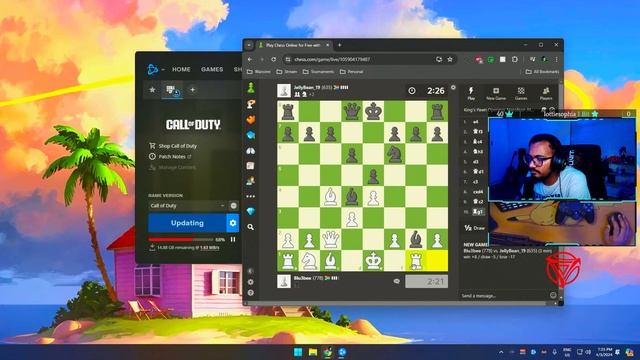The width and height of the screenshot is (640, 360).
Task: Open Battle.net from the taskbar
Action: click(342, 352)
